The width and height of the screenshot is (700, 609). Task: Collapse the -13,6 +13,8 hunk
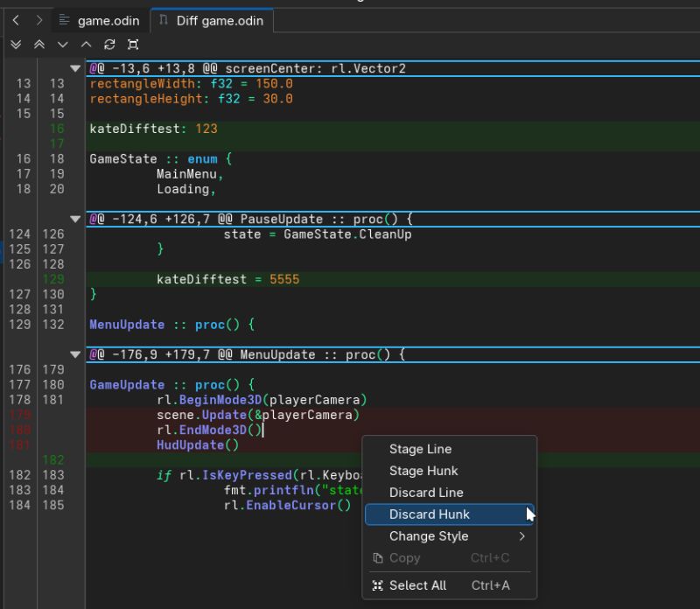pos(75,68)
